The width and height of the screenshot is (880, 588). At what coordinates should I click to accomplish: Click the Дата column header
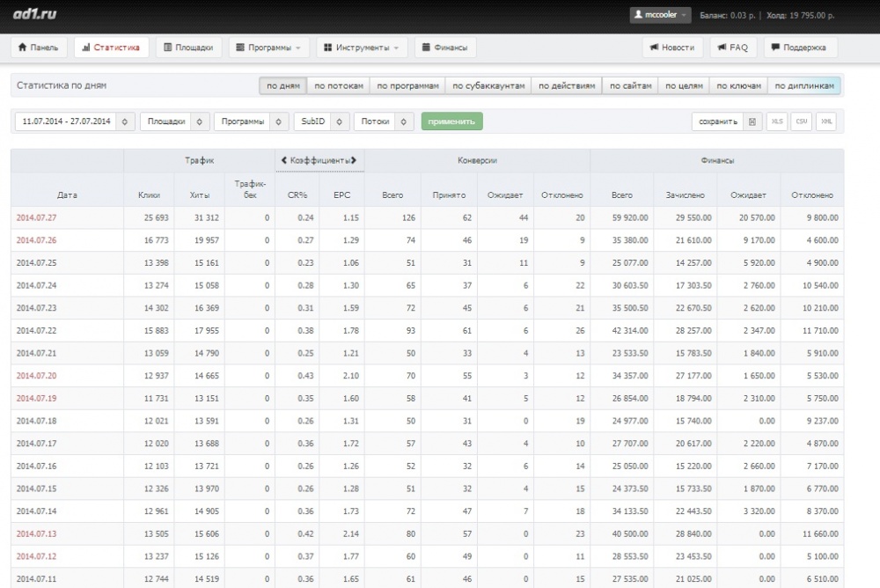tap(67, 195)
